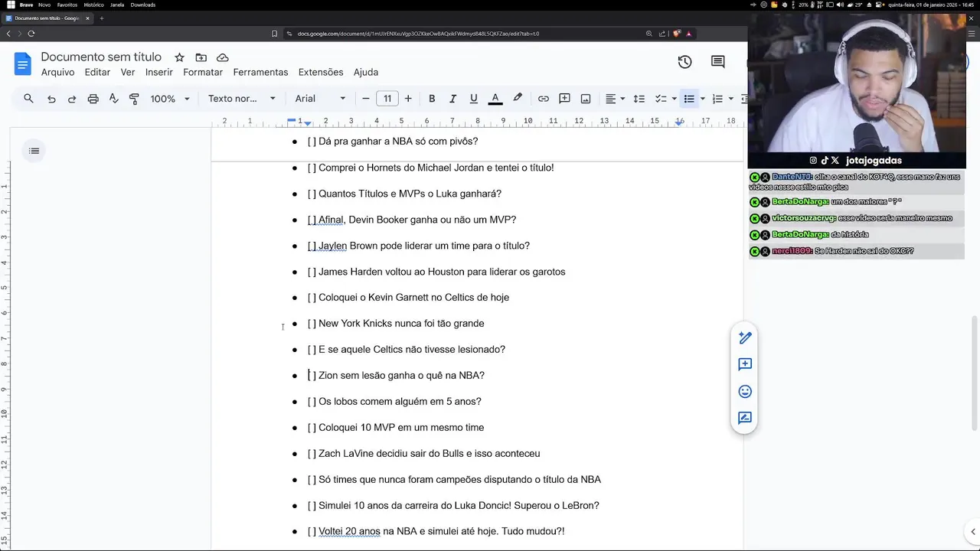
Task: Open the Editar menu
Action: (97, 72)
